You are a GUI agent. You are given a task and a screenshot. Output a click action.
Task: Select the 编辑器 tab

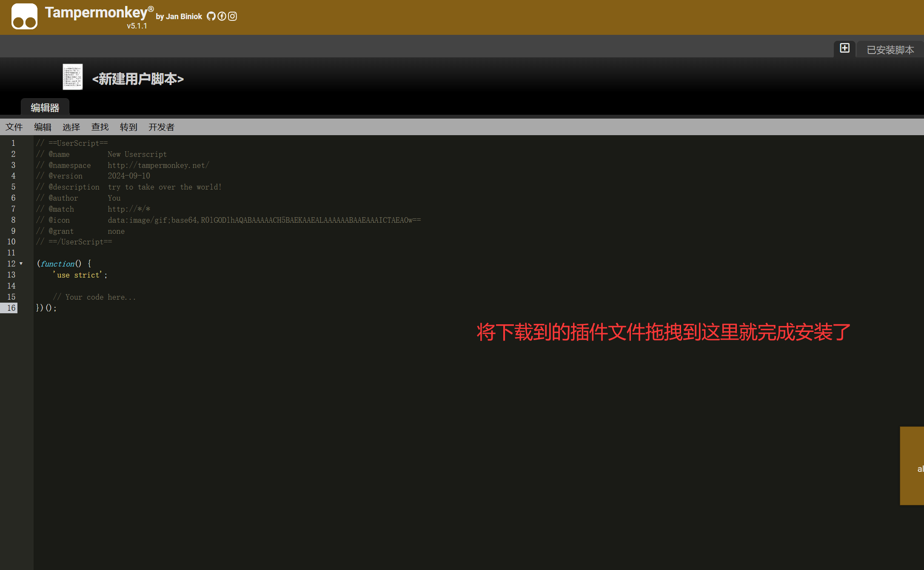coord(45,108)
